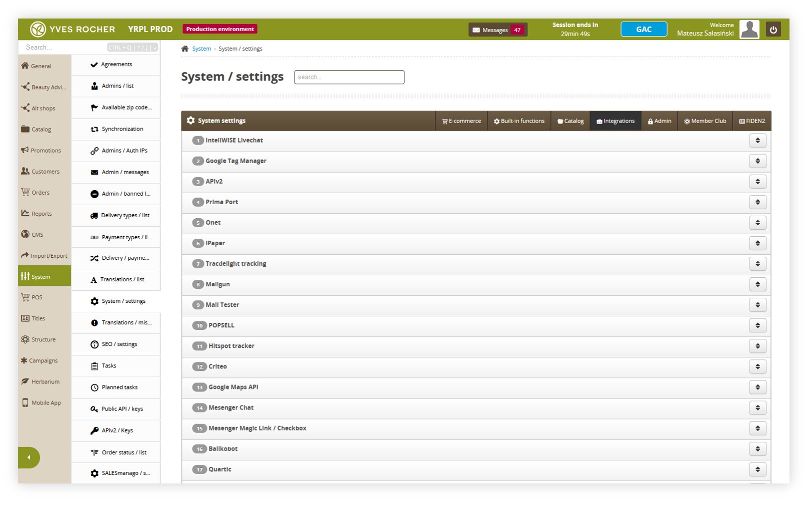This screenshot has height=506, width=812.
Task: Switch to E-commerce tab
Action: pyautogui.click(x=461, y=121)
